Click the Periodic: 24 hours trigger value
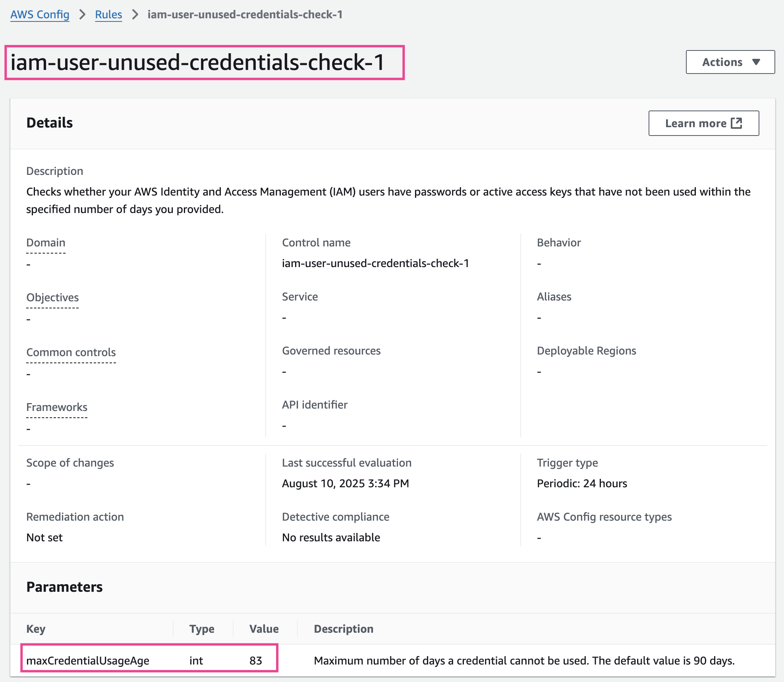 (582, 484)
